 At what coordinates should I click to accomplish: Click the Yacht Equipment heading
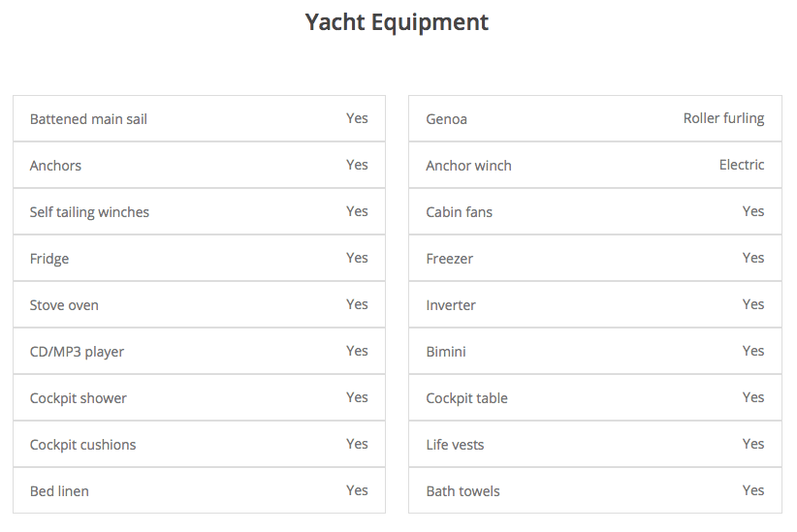398,22
